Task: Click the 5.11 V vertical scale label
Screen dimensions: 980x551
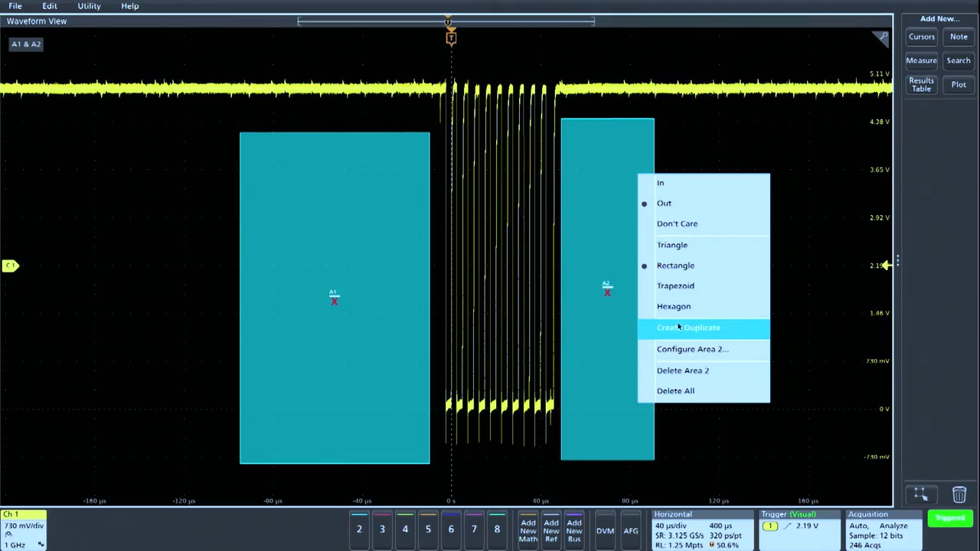Action: pyautogui.click(x=879, y=74)
